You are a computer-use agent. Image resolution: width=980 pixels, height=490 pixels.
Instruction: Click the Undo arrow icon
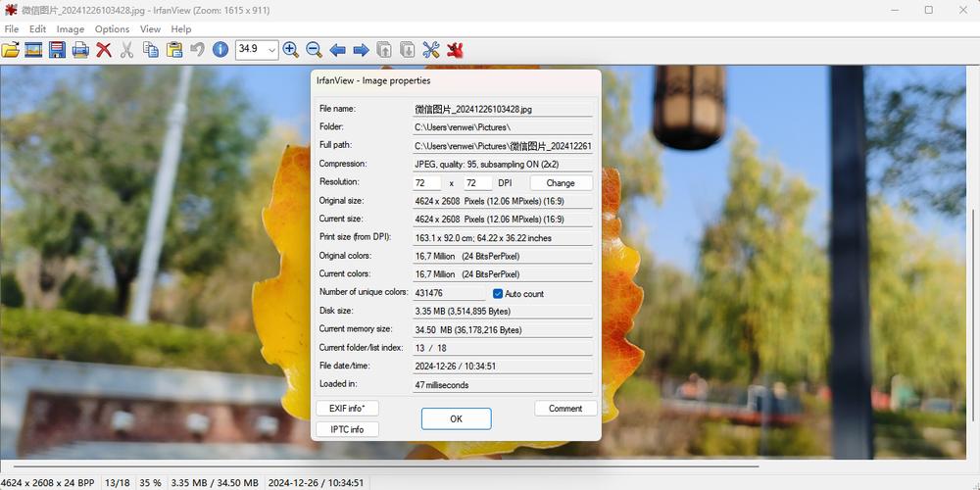click(198, 50)
